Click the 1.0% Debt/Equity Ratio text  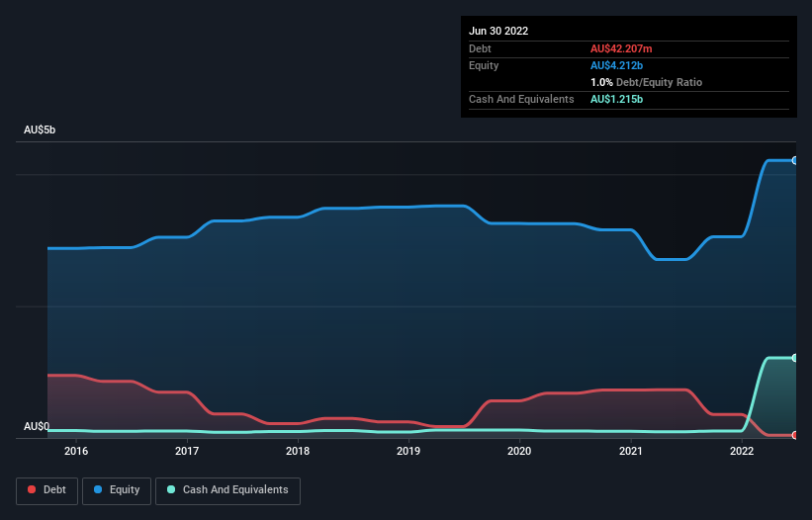(x=646, y=82)
